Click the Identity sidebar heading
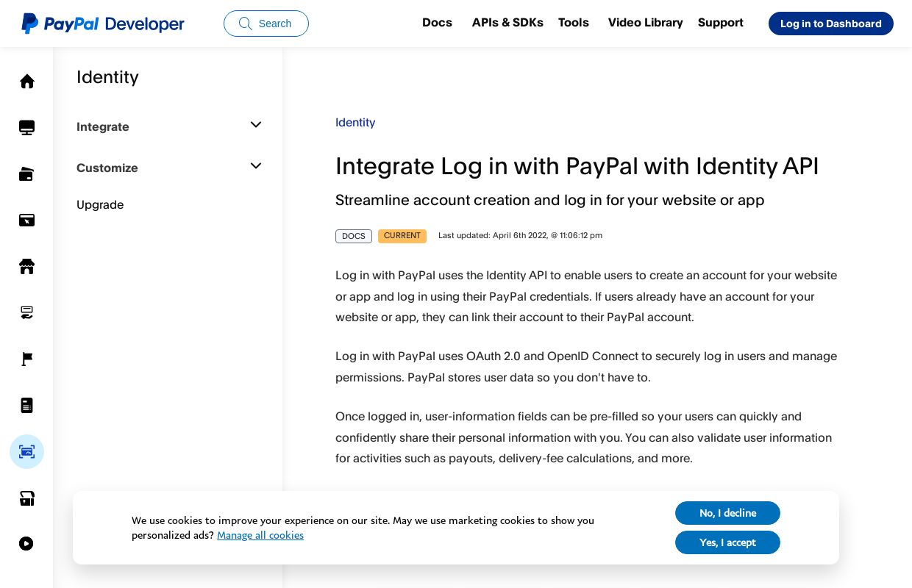The height and width of the screenshot is (588, 912). click(107, 77)
